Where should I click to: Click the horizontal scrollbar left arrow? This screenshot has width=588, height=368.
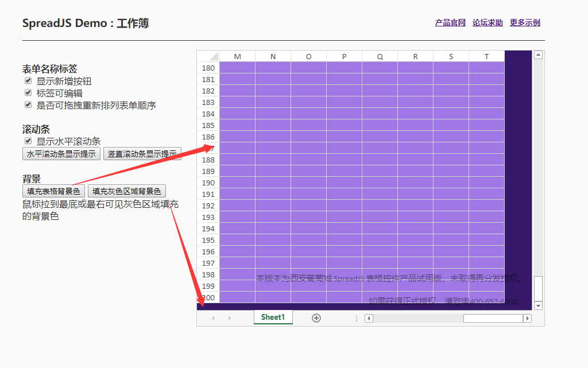pos(368,317)
